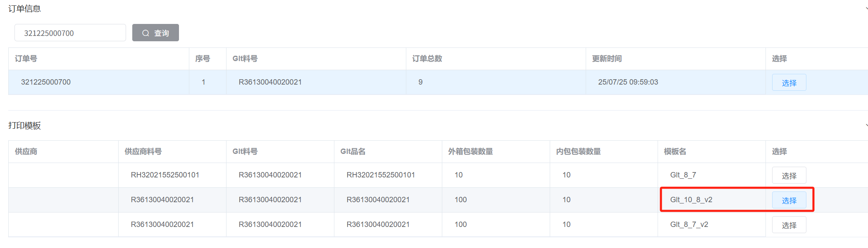Click the 供应商料号 column header

point(143,151)
